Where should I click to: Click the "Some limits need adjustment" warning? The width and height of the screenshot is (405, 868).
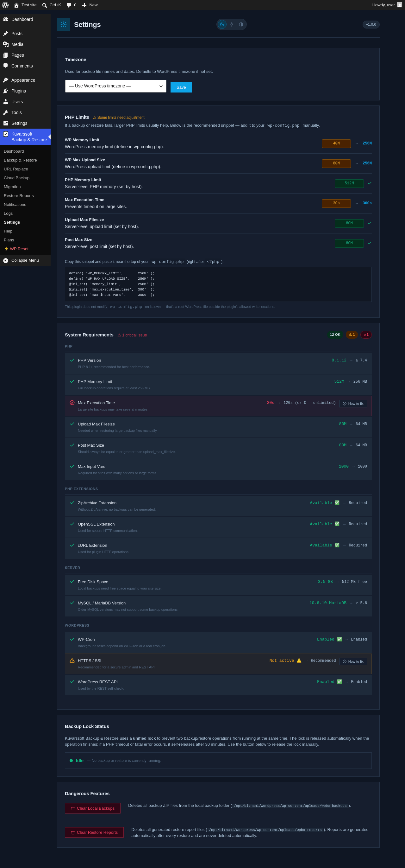119,117
